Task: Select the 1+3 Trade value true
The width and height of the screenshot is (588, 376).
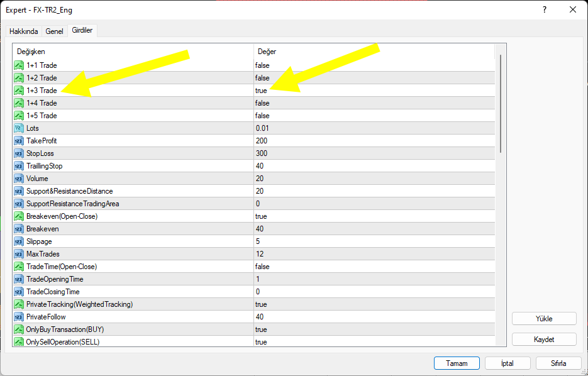Action: (x=261, y=91)
